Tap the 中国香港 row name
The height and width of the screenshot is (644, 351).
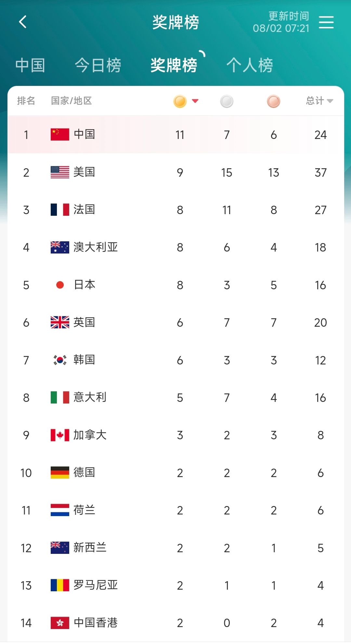tap(96, 623)
